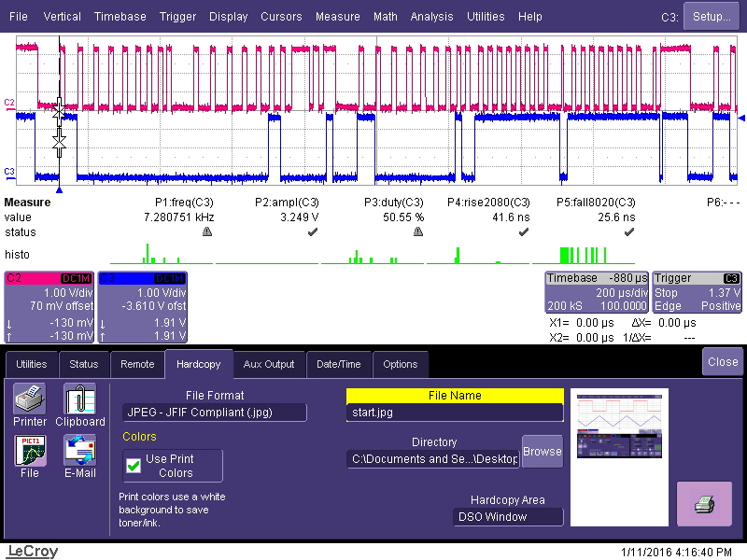Click the P5:fall8020(C3) measurement label
The width and height of the screenshot is (747, 560).
point(596,203)
